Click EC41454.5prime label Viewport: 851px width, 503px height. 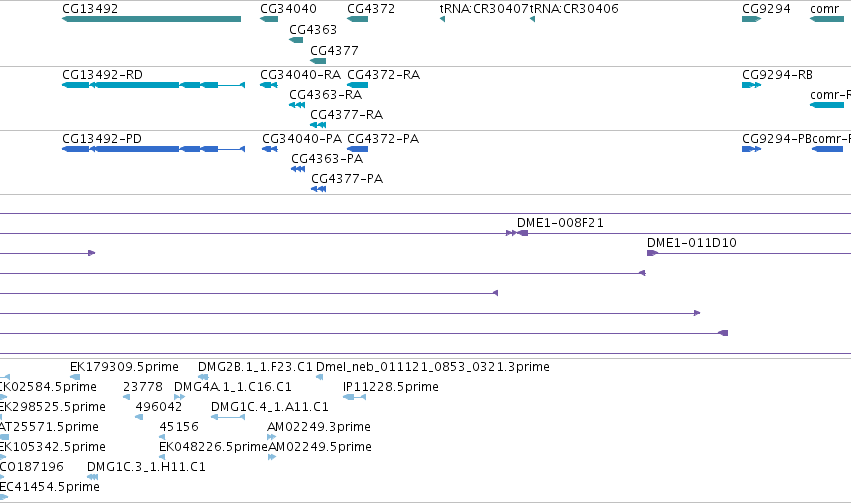coord(49,486)
